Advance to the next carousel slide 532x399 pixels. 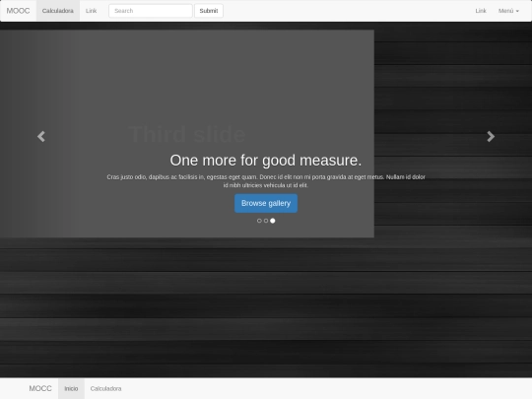click(x=491, y=136)
